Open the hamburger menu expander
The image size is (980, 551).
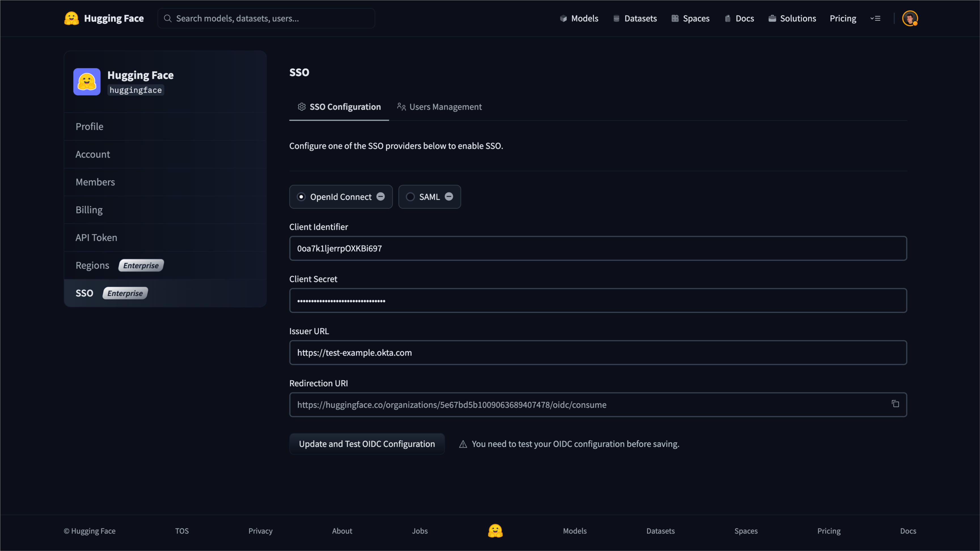876,18
